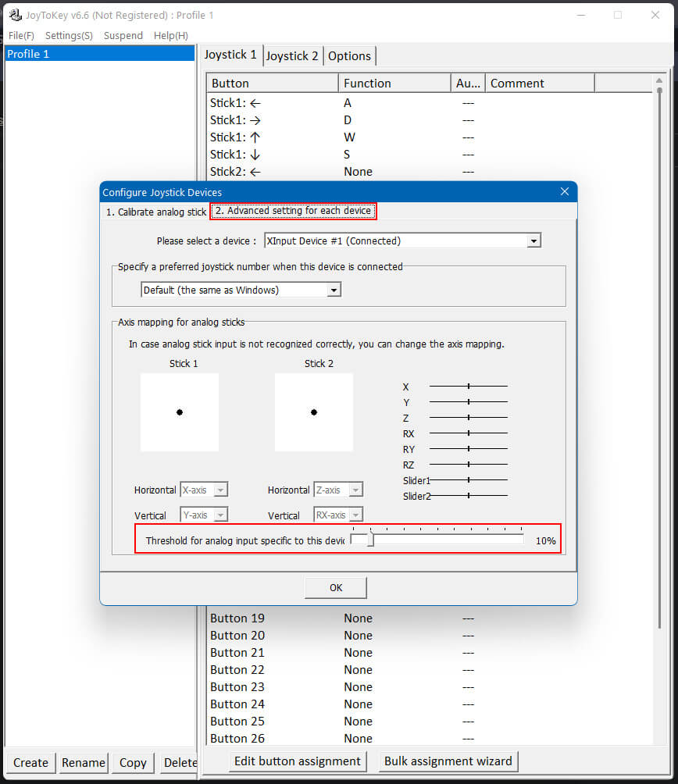The width and height of the screenshot is (678, 784).
Task: Select the Stick1 down arrow row
Action: [x=430, y=154]
